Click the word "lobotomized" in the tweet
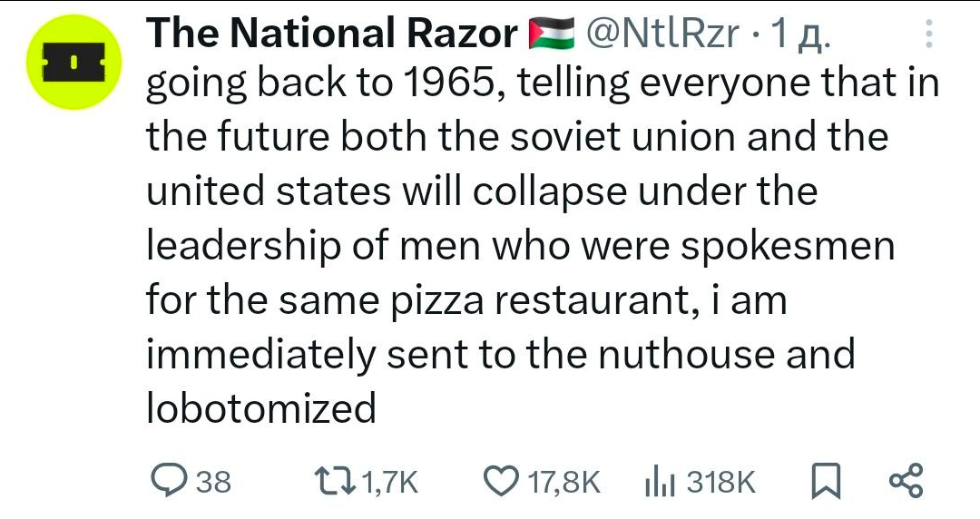This screenshot has height=519, width=980. point(261,408)
